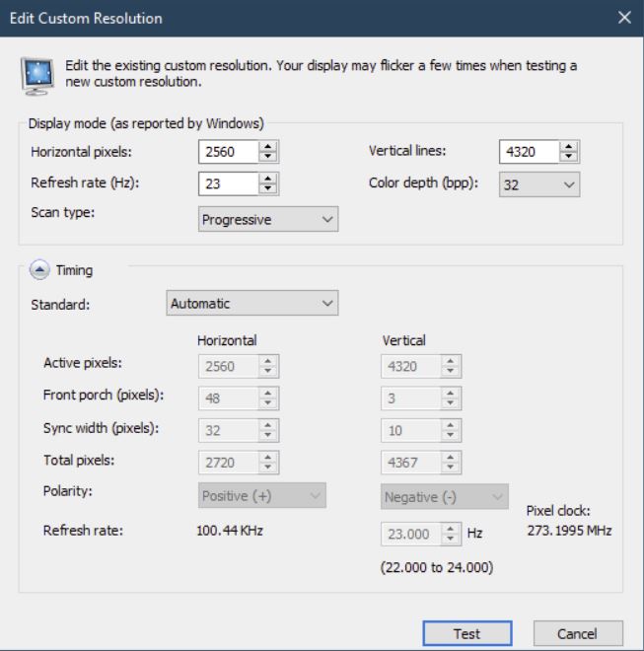The width and height of the screenshot is (644, 651).
Task: Increase Horizontal pixels with up arrow
Action: (269, 147)
